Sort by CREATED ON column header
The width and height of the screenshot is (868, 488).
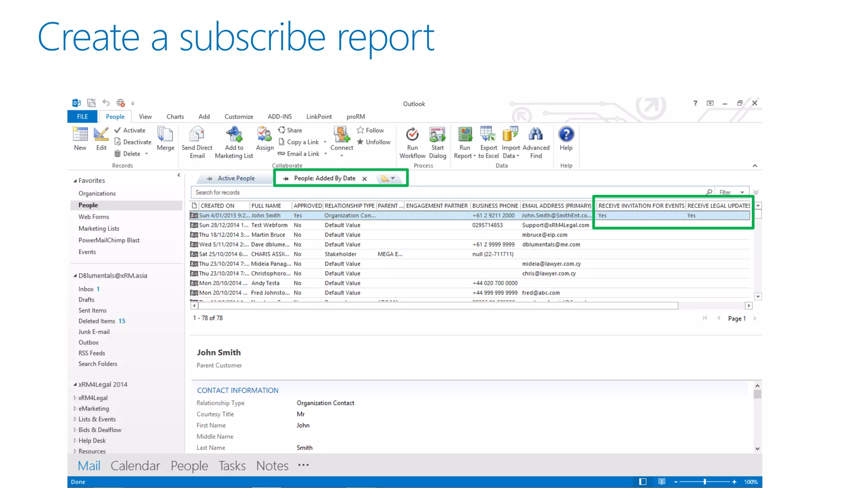click(217, 206)
